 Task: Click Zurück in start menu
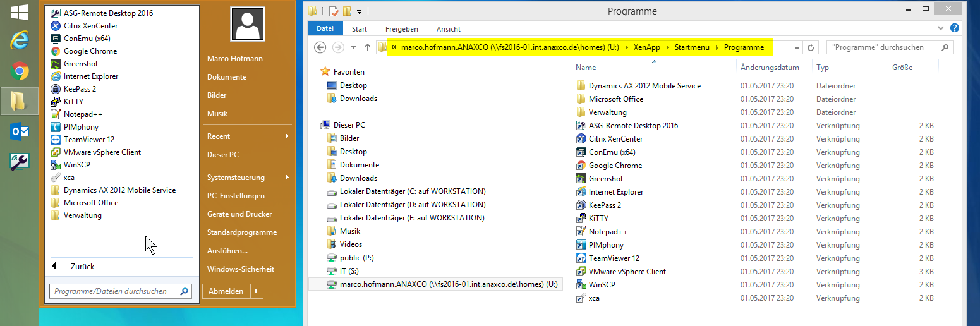[82, 267]
